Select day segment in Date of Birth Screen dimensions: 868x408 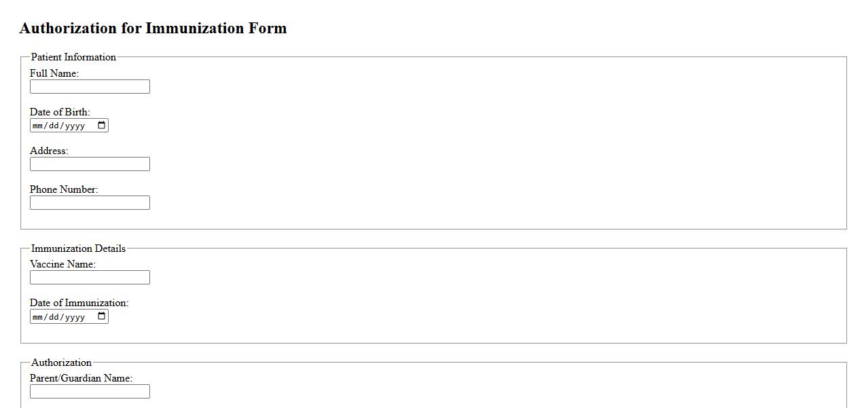coord(54,126)
